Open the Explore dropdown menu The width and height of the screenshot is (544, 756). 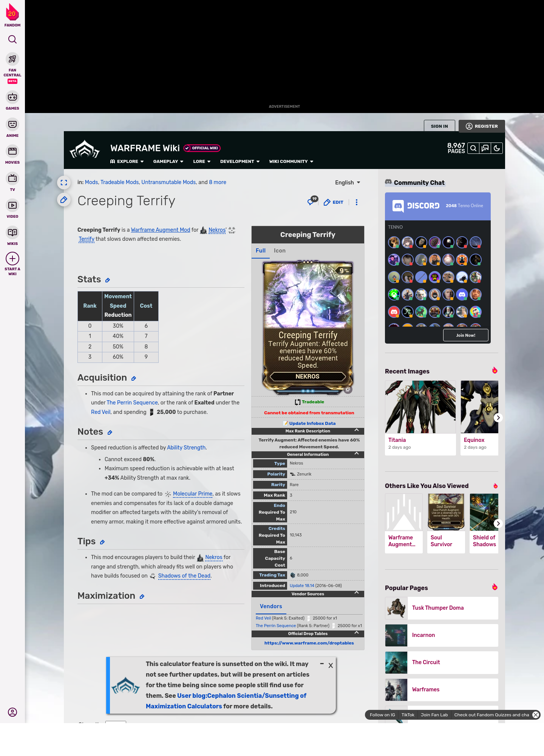(x=127, y=161)
